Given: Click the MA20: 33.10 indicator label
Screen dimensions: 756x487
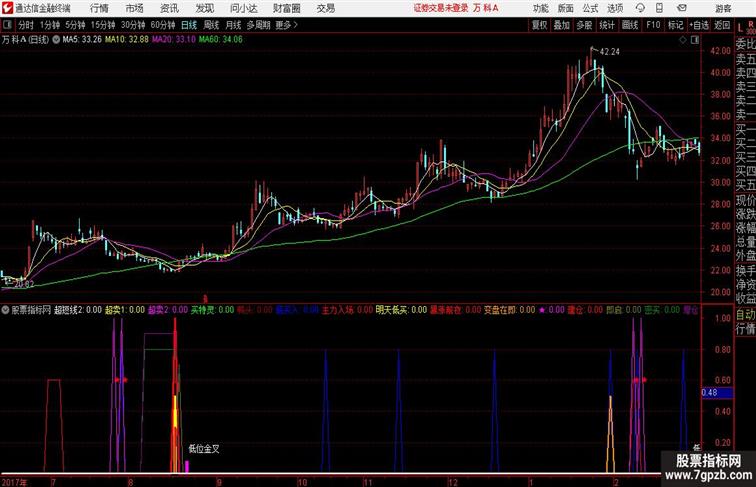Looking at the screenshot, I should coord(174,40).
